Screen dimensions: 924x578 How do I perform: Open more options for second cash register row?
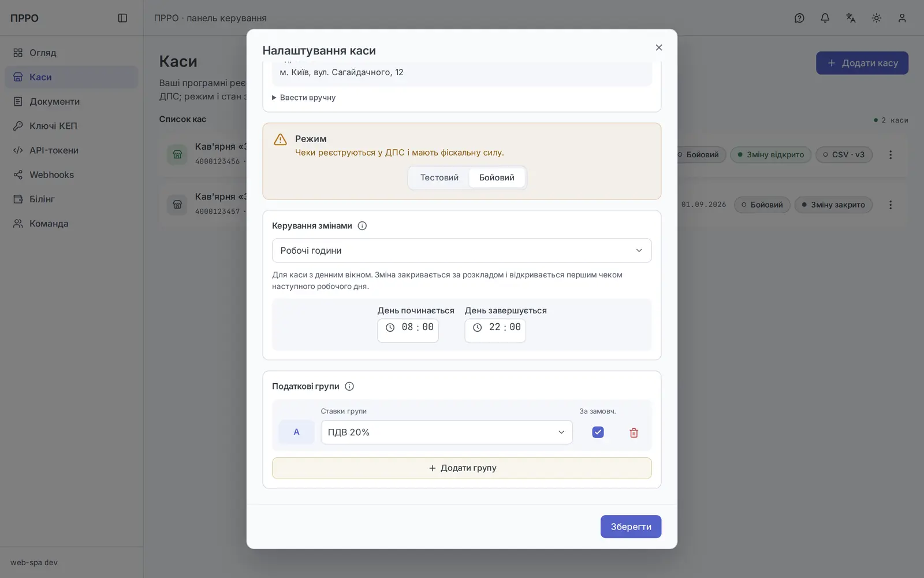click(891, 205)
